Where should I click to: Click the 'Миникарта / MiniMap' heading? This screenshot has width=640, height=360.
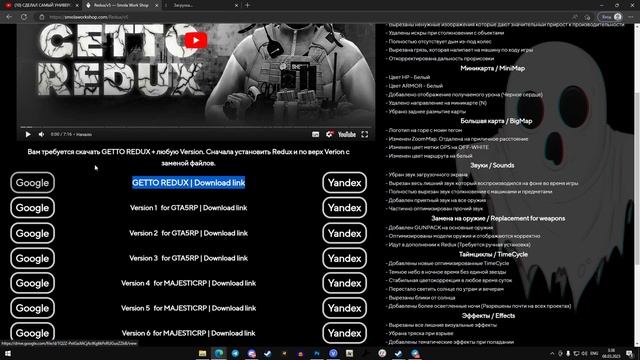492,68
